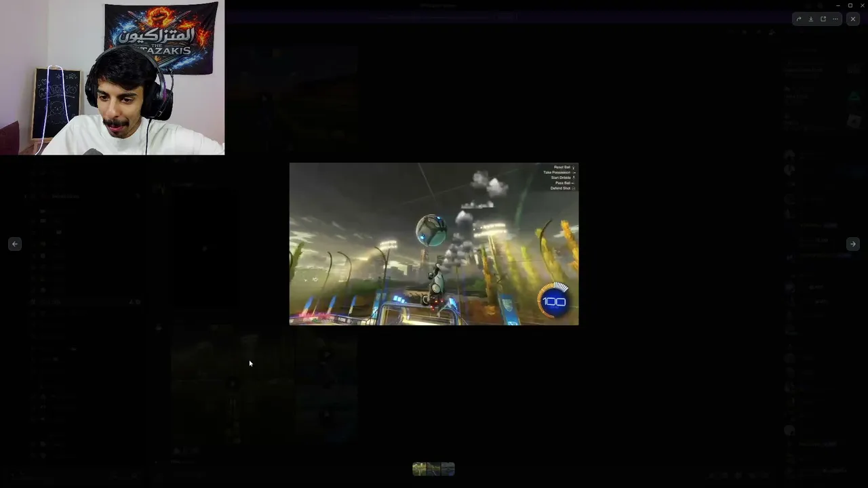Image resolution: width=868 pixels, height=488 pixels.
Task: Go to the next image
Action: click(x=853, y=244)
